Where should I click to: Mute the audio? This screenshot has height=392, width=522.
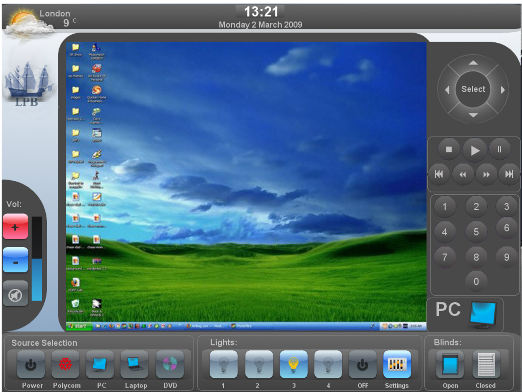(x=15, y=294)
